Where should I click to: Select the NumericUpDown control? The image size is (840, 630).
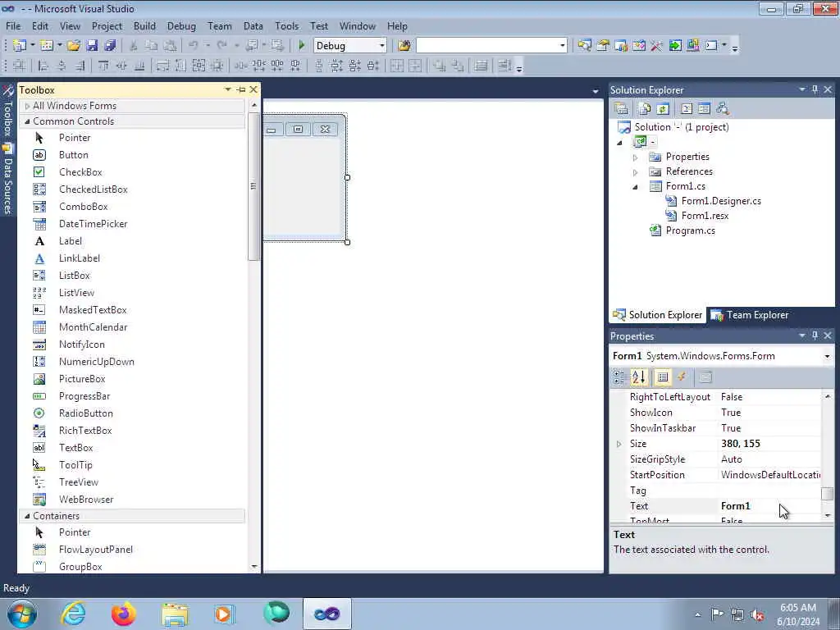point(97,362)
